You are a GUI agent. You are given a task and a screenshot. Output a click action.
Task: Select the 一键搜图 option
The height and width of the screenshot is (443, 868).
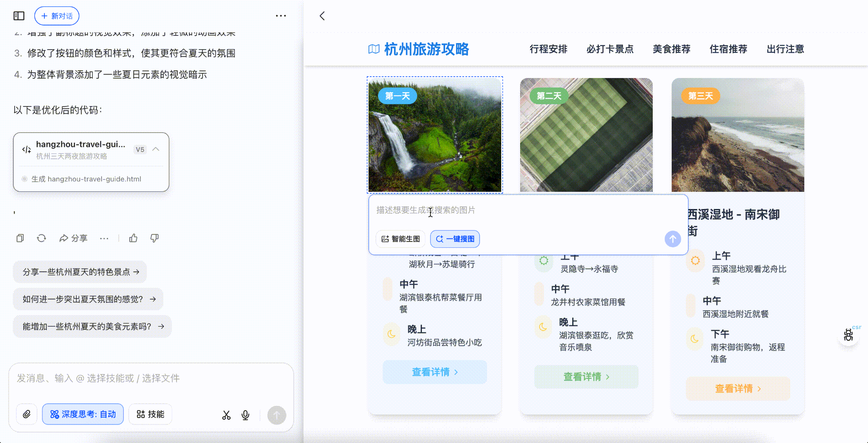[x=455, y=239]
